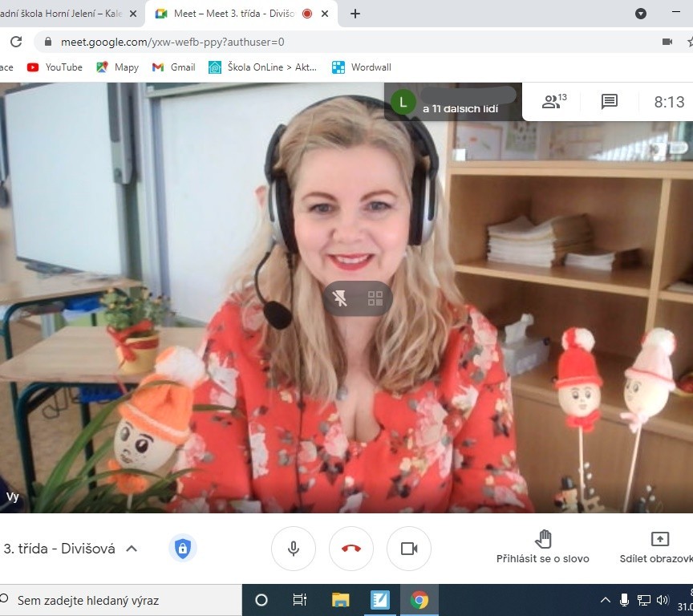This screenshot has width=693, height=616.
Task: Click the Windows taskbar search field
Action: pos(120,600)
